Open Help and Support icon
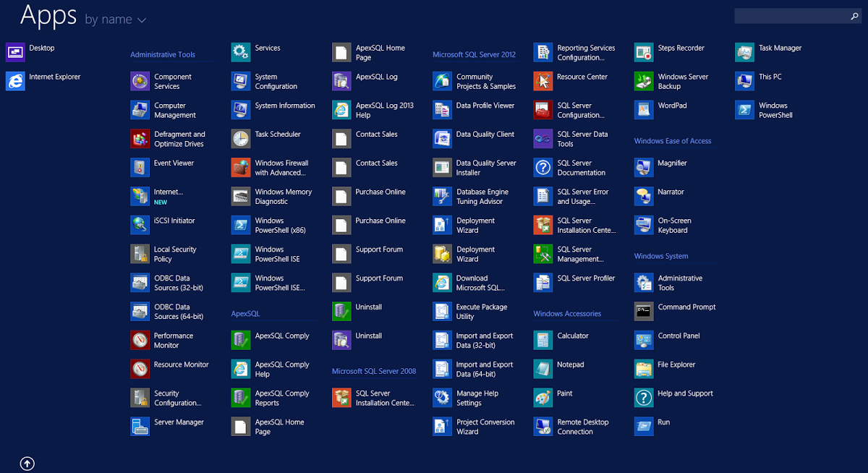Screen dimensions: 868x473 (644, 399)
